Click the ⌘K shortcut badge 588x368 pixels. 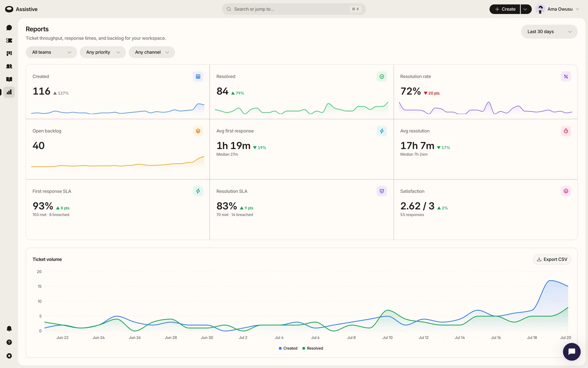(355, 9)
